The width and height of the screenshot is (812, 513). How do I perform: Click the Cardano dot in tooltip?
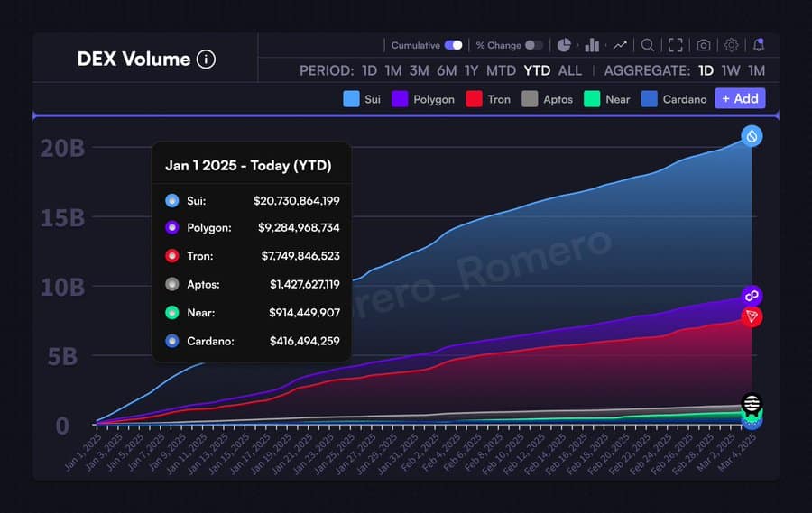coord(172,341)
